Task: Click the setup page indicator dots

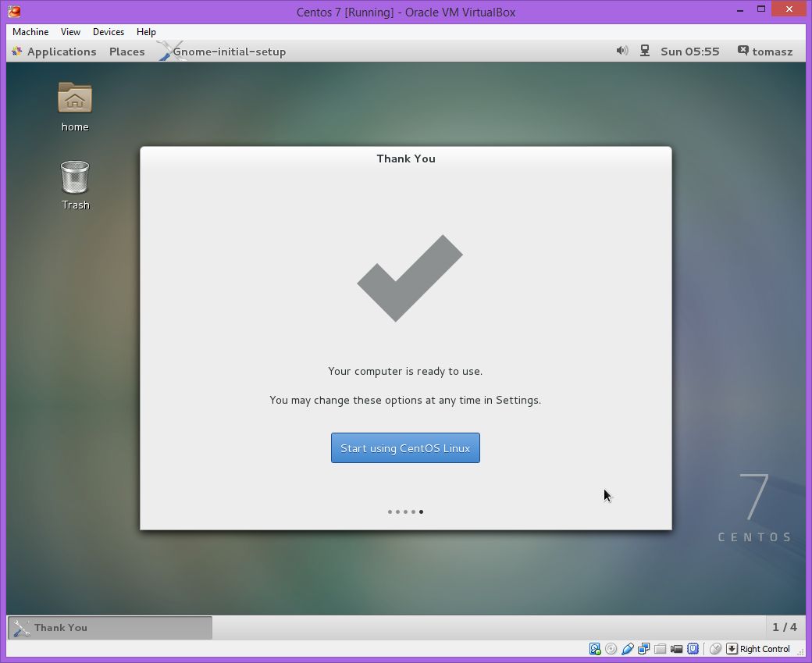Action: tap(405, 512)
